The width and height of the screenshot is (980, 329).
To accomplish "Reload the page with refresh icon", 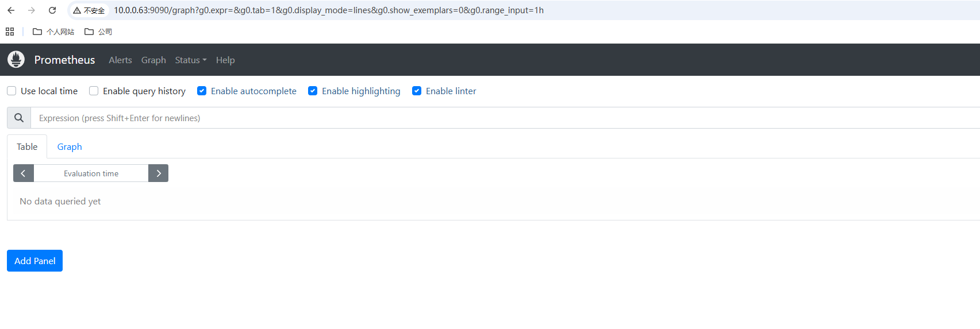I will pyautogui.click(x=52, y=10).
